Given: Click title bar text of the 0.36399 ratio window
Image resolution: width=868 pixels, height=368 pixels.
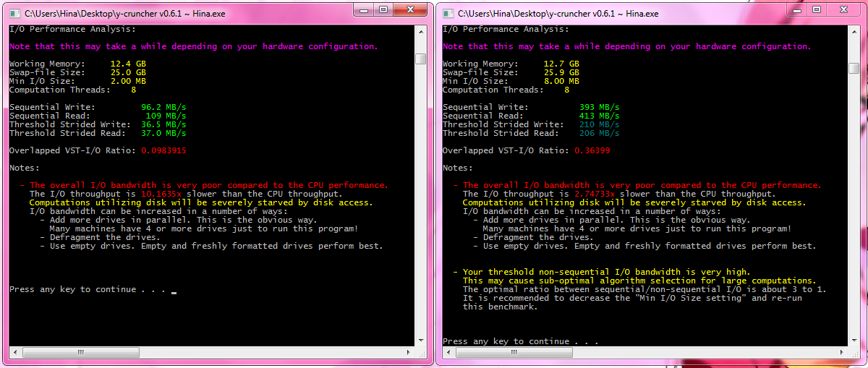Looking at the screenshot, I should [x=558, y=13].
